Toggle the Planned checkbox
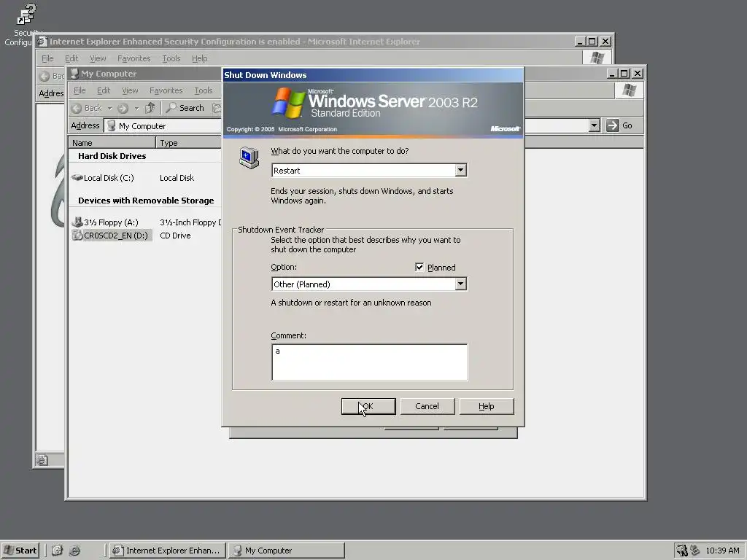Screen dimensions: 747x560 point(419,267)
